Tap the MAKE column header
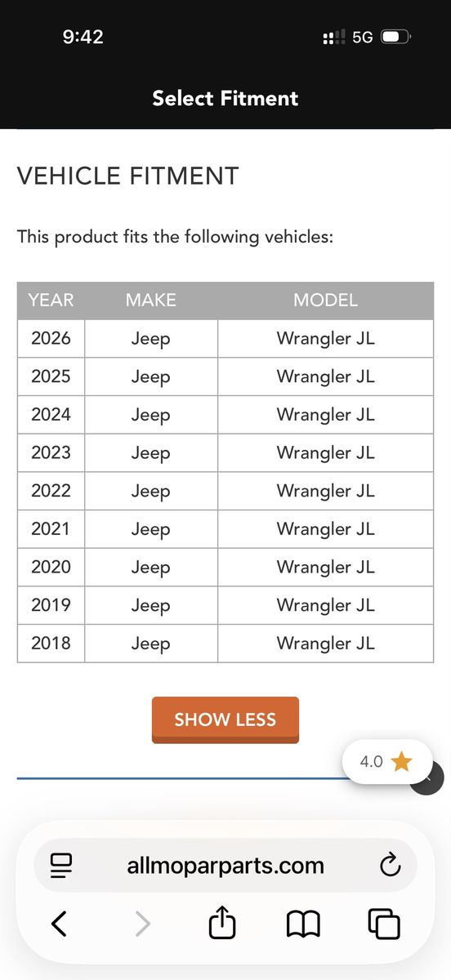451x980 pixels. click(x=151, y=300)
